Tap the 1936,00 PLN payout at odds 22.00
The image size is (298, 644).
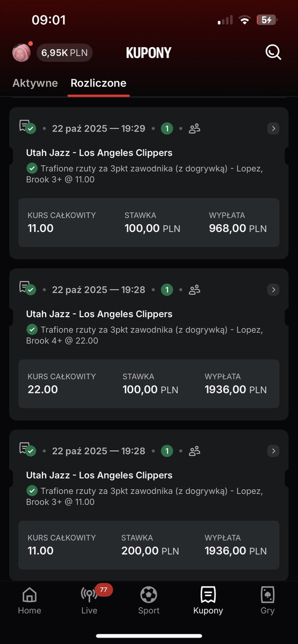(235, 389)
